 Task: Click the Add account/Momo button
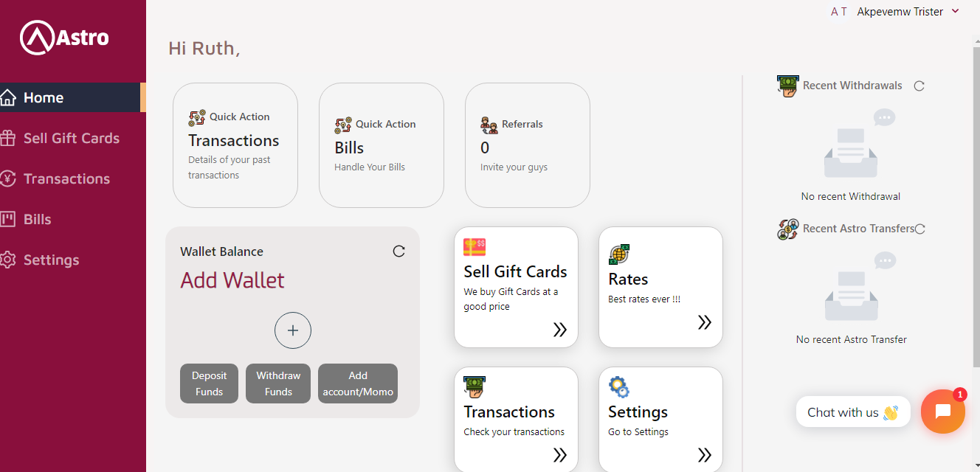[358, 383]
